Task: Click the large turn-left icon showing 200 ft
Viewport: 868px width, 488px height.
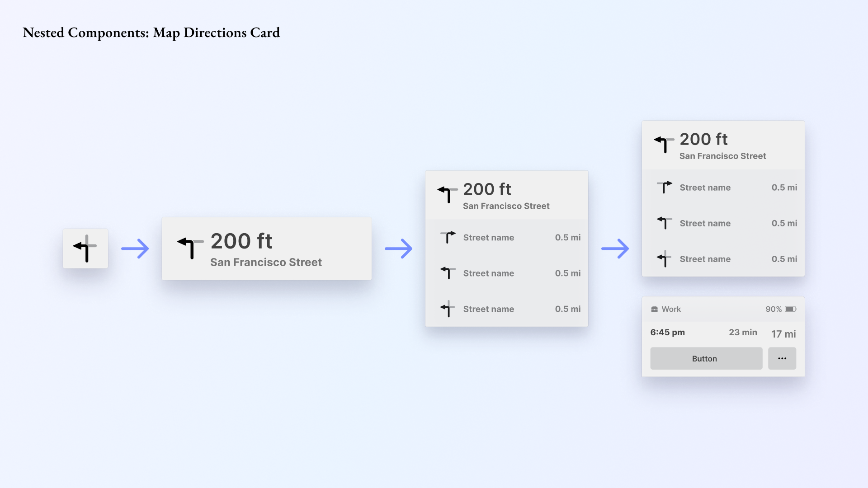Action: 188,247
